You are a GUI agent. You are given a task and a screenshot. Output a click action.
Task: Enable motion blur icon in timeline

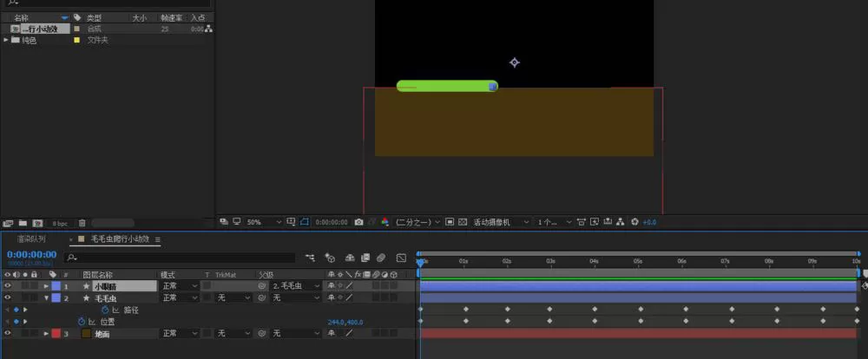pyautogui.click(x=381, y=258)
